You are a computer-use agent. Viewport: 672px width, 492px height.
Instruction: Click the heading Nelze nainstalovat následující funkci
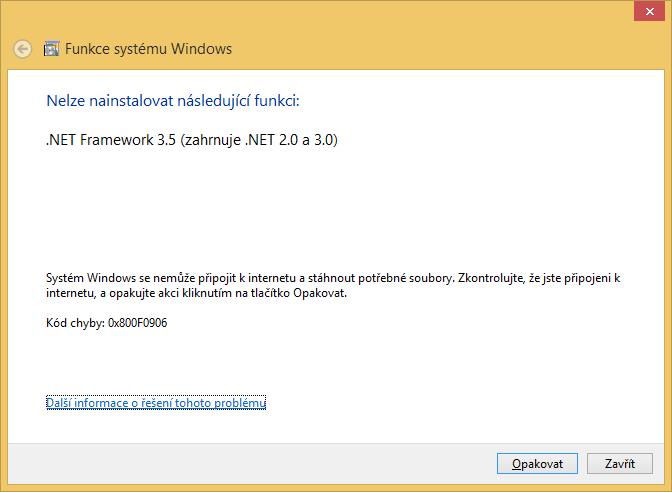173,100
